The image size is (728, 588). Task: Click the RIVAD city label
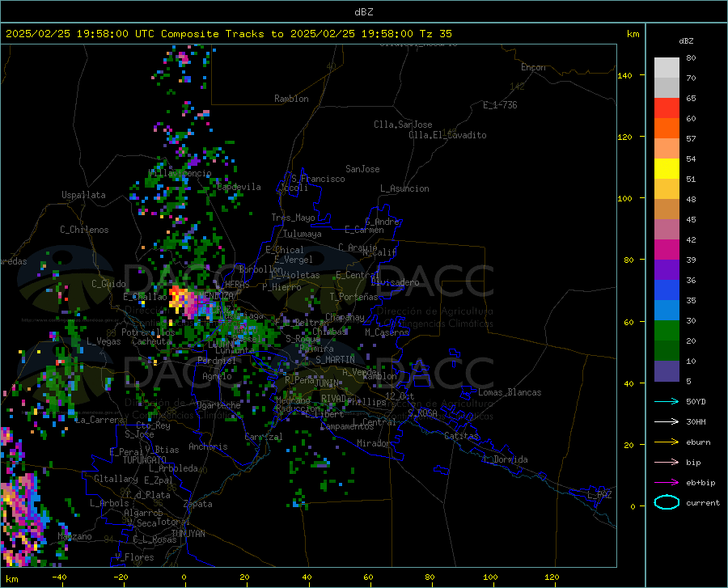click(333, 399)
